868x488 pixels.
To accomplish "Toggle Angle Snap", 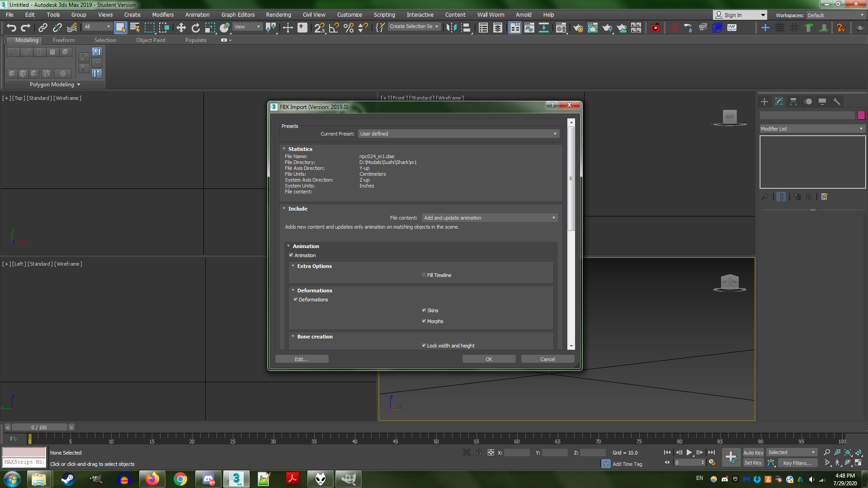I will [x=334, y=28].
